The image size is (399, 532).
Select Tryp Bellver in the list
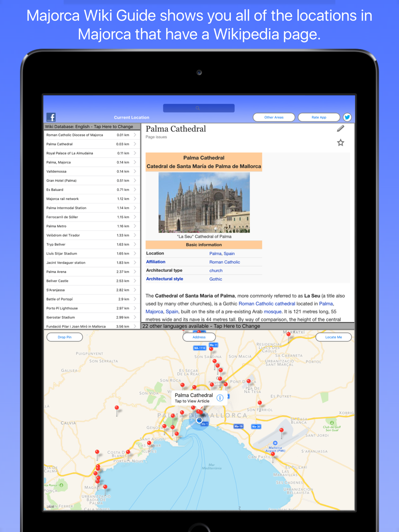[92, 244]
